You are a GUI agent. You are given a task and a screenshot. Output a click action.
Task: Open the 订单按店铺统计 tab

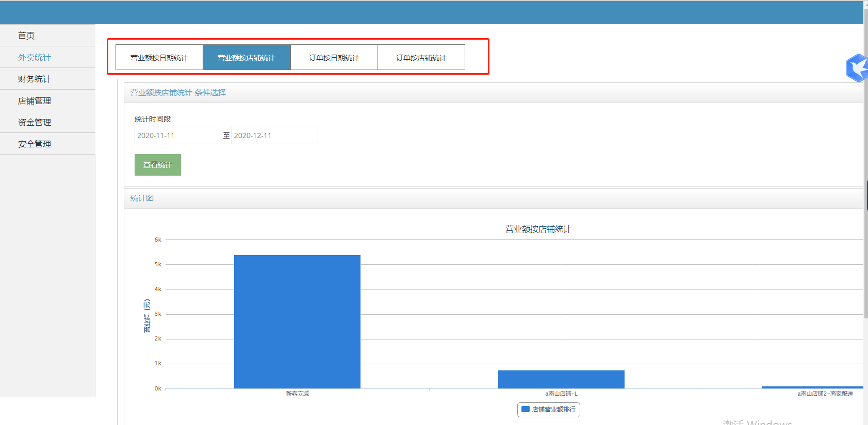[x=421, y=57]
